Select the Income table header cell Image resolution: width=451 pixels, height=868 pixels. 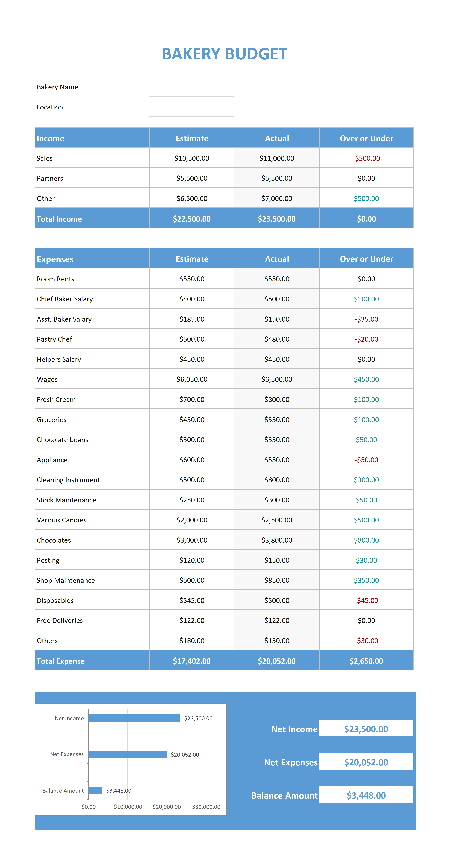click(x=92, y=138)
